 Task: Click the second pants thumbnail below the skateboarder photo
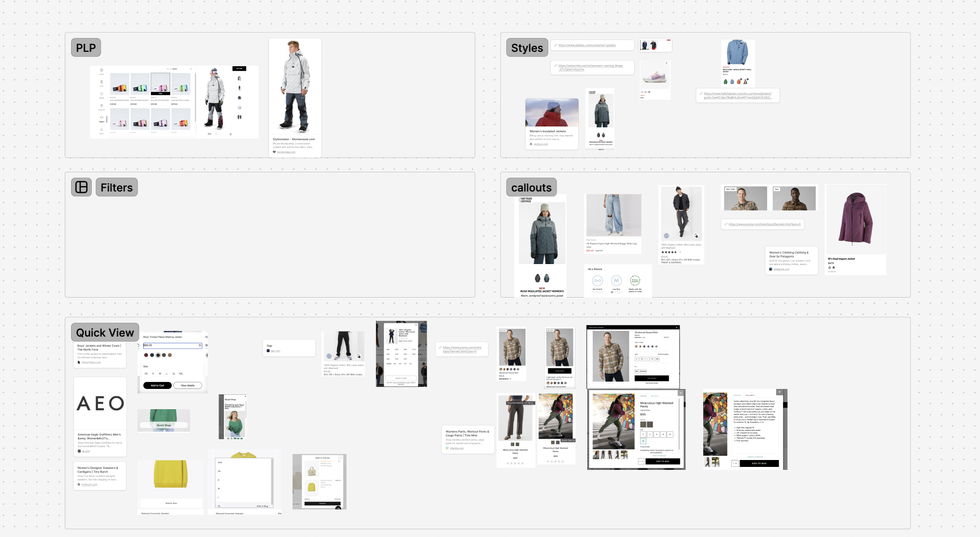pos(603,455)
